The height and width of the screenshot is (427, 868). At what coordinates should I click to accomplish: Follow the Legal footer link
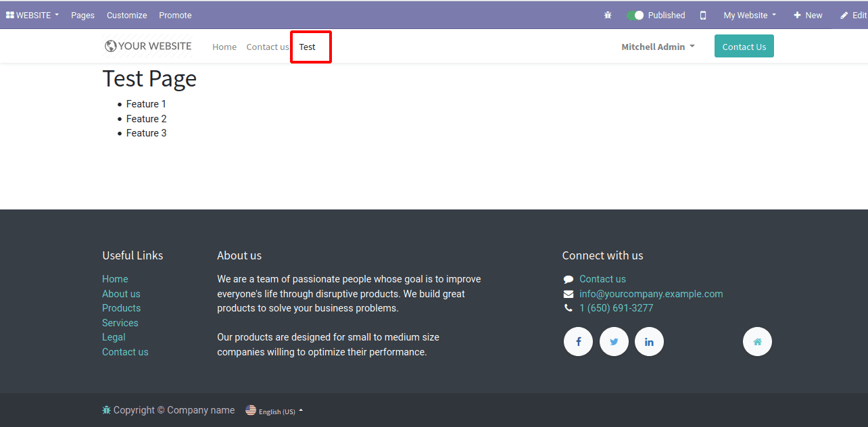pyautogui.click(x=114, y=337)
